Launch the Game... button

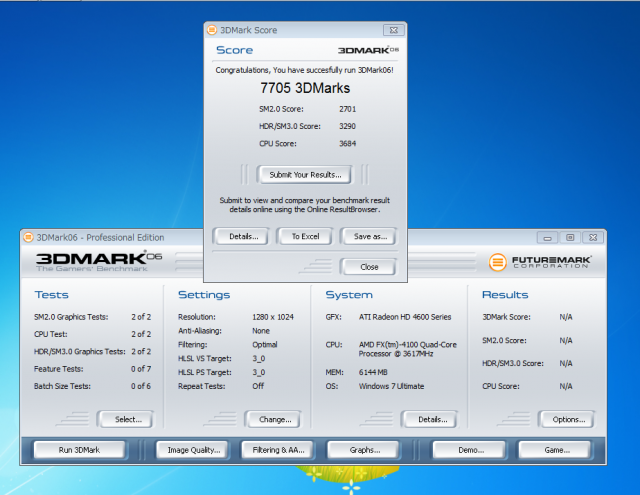tap(555, 450)
